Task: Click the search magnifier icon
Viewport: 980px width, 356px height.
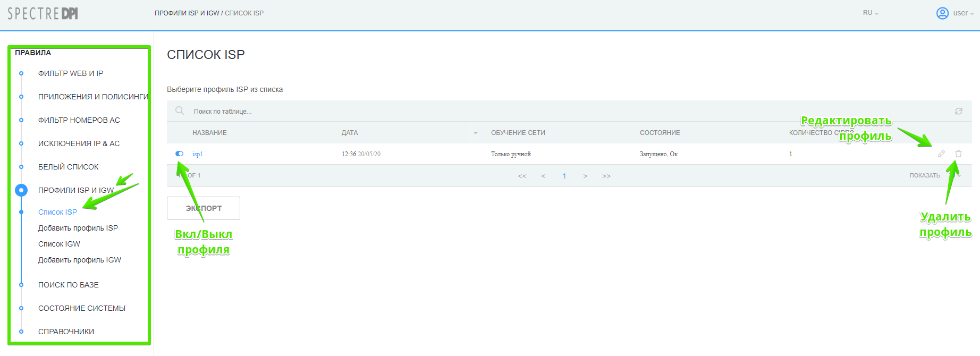Action: (x=180, y=111)
